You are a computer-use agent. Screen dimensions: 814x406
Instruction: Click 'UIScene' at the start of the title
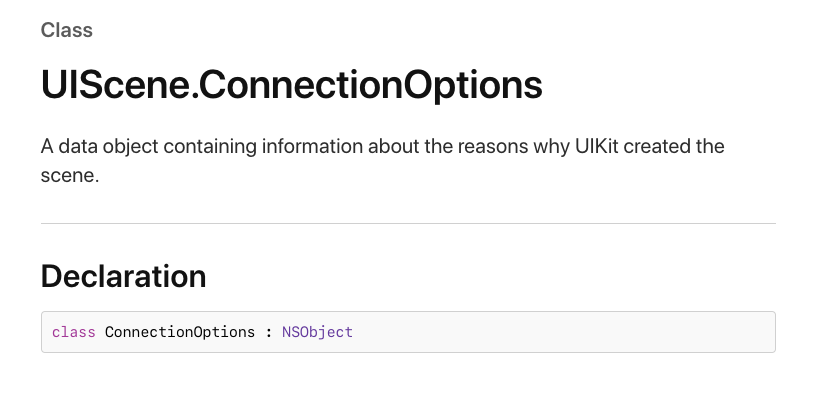pos(115,85)
